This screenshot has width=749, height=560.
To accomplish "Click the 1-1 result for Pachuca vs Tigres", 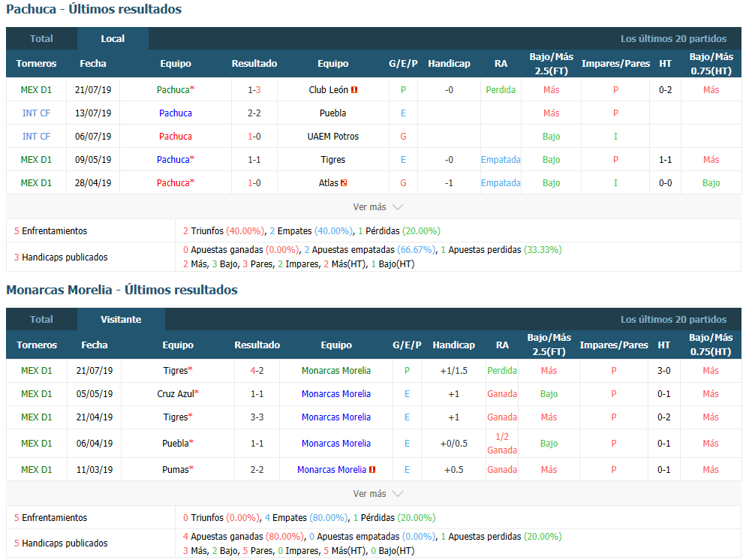I will point(254,160).
